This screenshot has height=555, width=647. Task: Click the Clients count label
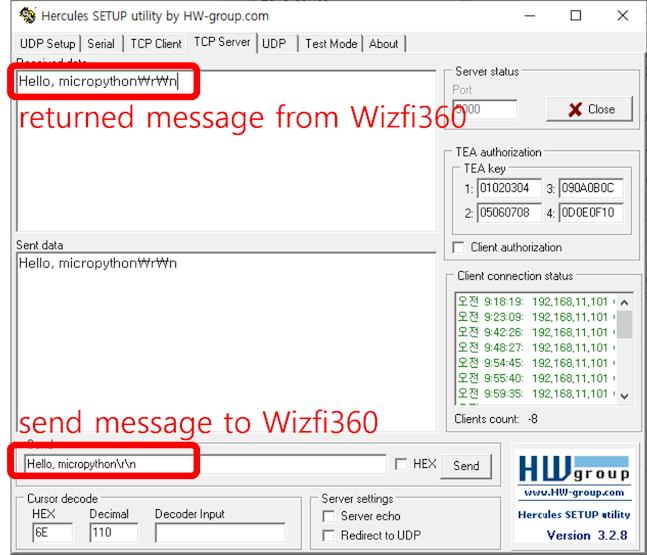(x=486, y=419)
